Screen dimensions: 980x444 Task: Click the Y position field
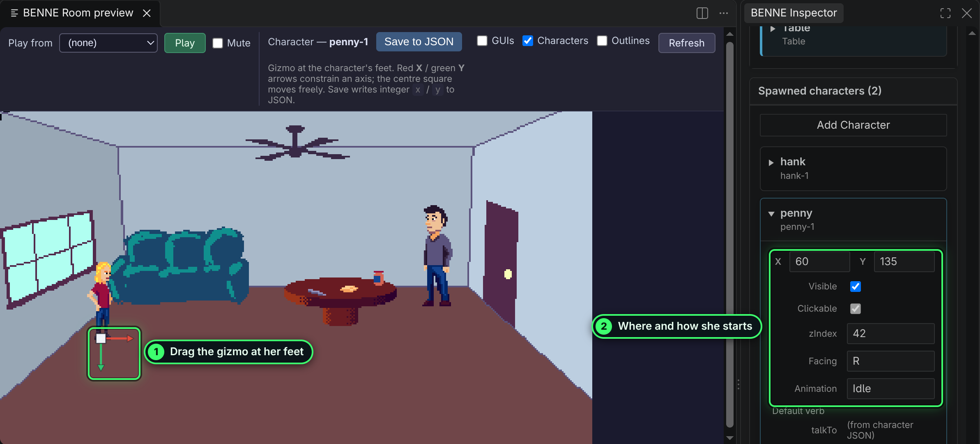tap(904, 261)
